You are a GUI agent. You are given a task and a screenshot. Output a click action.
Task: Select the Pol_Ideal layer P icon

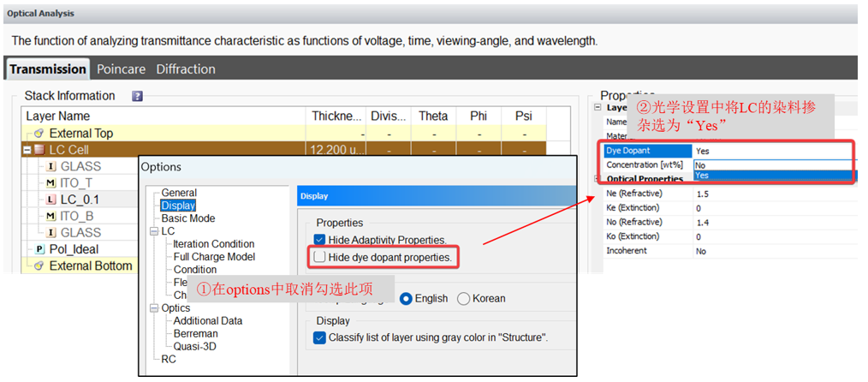click(39, 249)
